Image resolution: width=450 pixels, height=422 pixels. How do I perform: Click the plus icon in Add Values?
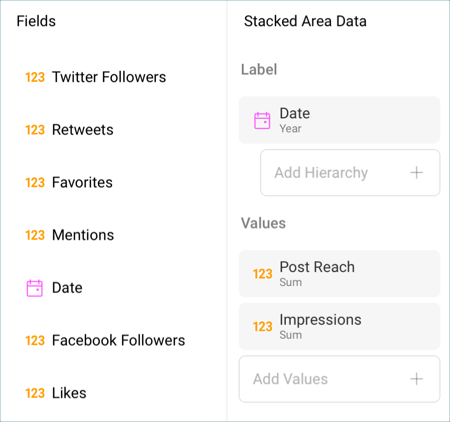pos(416,379)
